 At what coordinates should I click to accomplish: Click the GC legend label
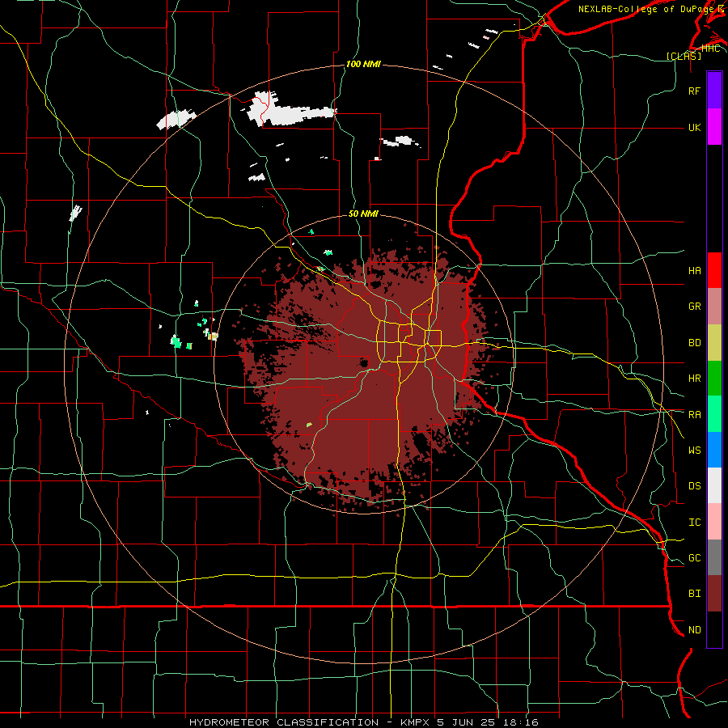pyautogui.click(x=694, y=558)
